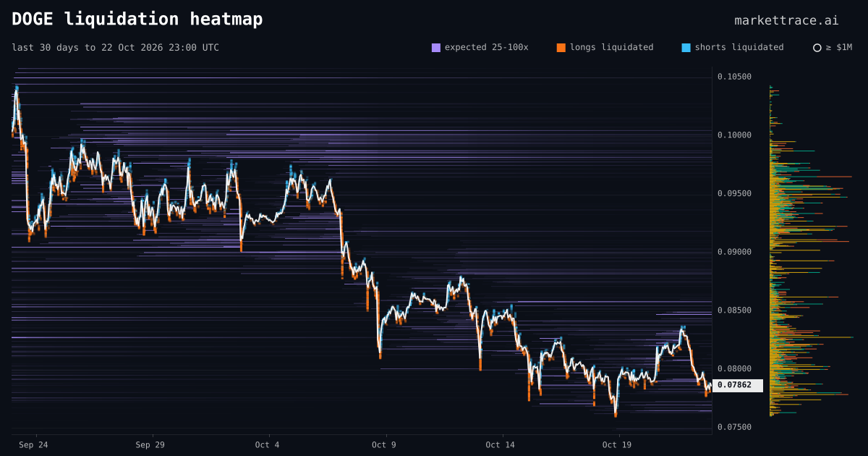Click the Oct 4 date axis label

click(x=267, y=444)
